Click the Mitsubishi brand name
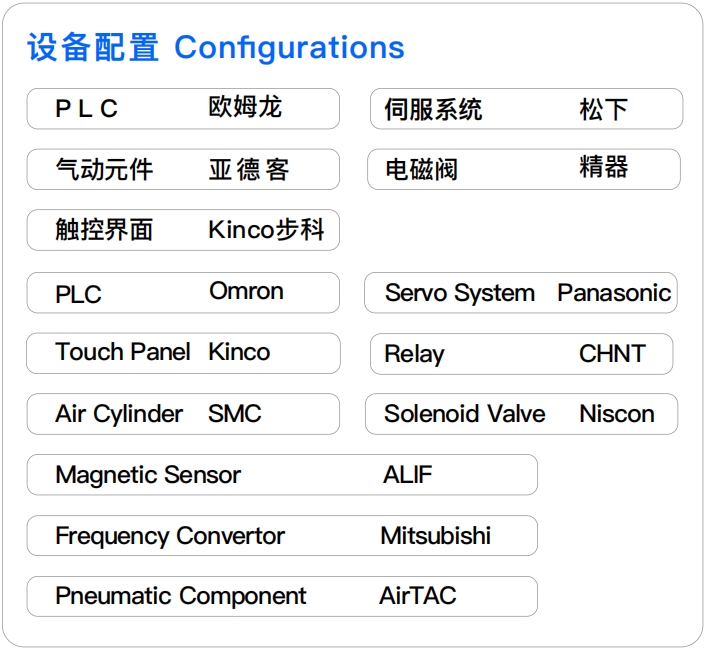 click(435, 536)
